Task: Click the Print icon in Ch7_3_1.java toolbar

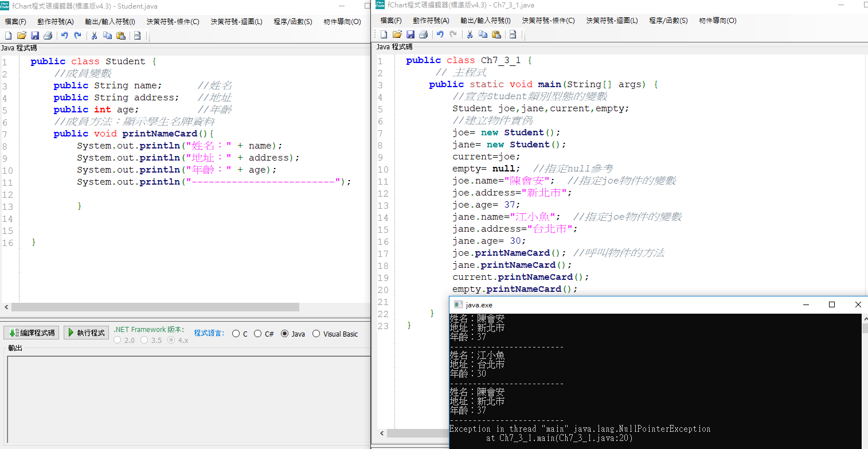Action: (x=423, y=34)
